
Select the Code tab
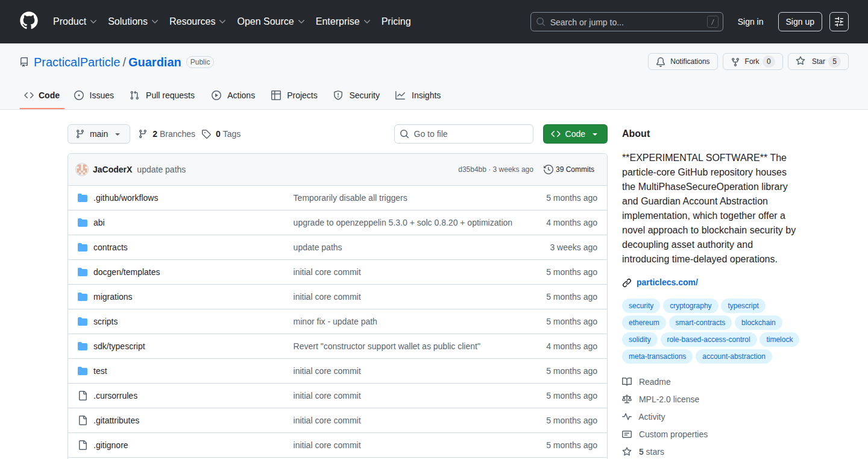[42, 95]
